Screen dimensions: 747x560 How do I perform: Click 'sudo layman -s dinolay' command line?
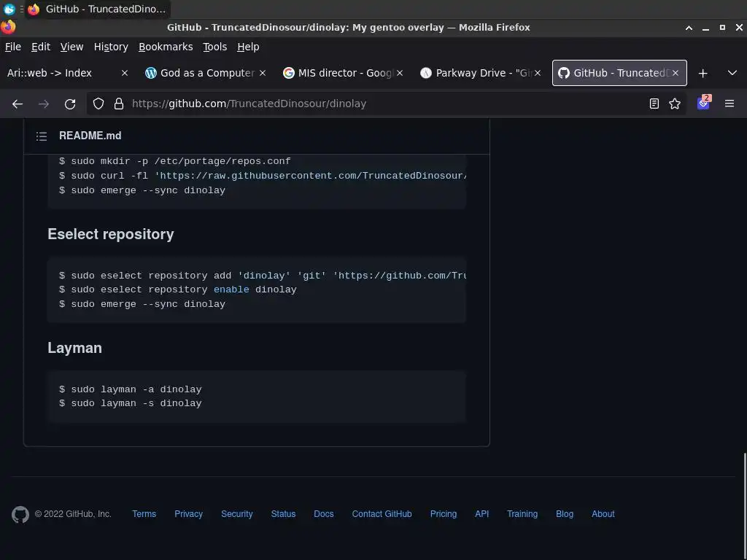point(130,403)
